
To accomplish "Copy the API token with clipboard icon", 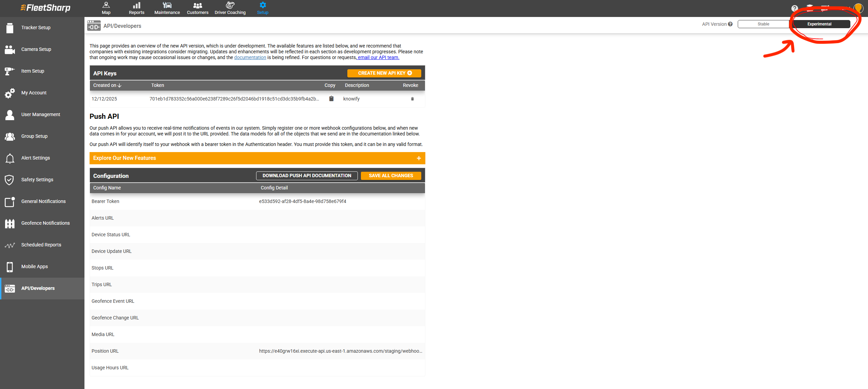I will [x=331, y=99].
